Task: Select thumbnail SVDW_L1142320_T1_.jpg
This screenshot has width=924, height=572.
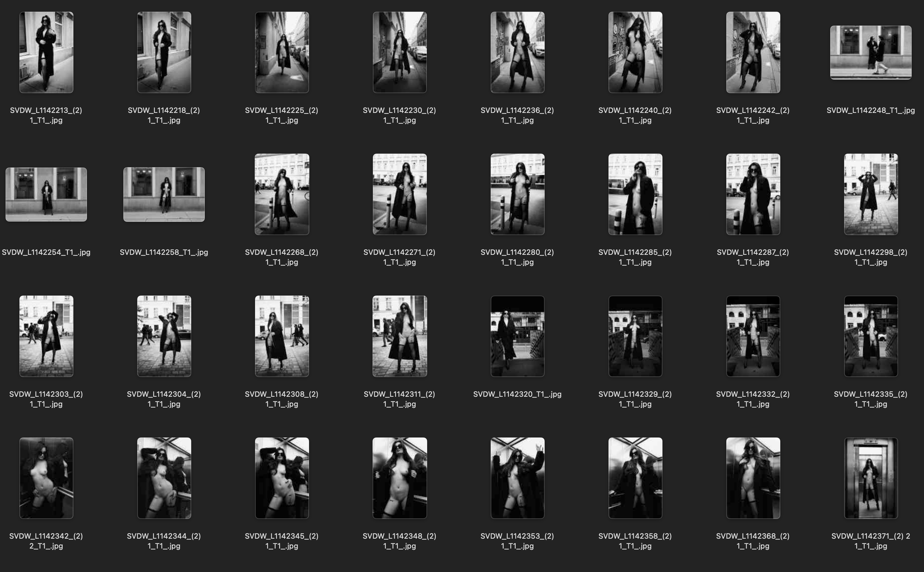Action: (517, 336)
